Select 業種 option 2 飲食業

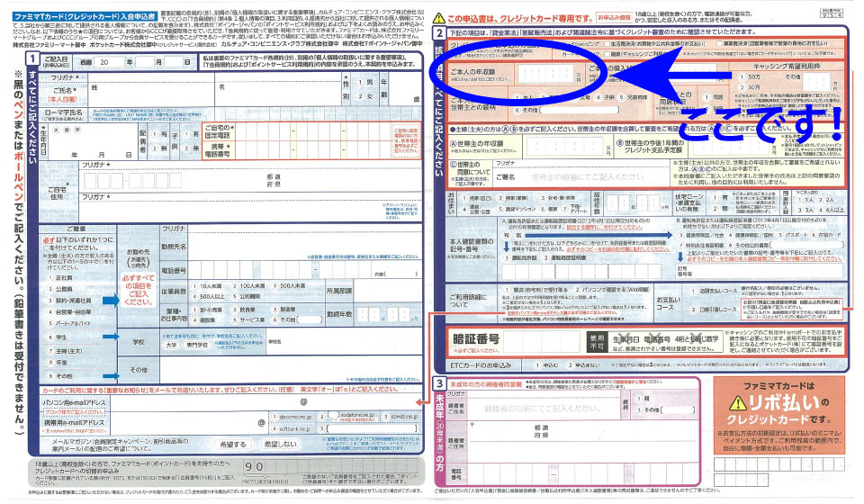click(243, 310)
